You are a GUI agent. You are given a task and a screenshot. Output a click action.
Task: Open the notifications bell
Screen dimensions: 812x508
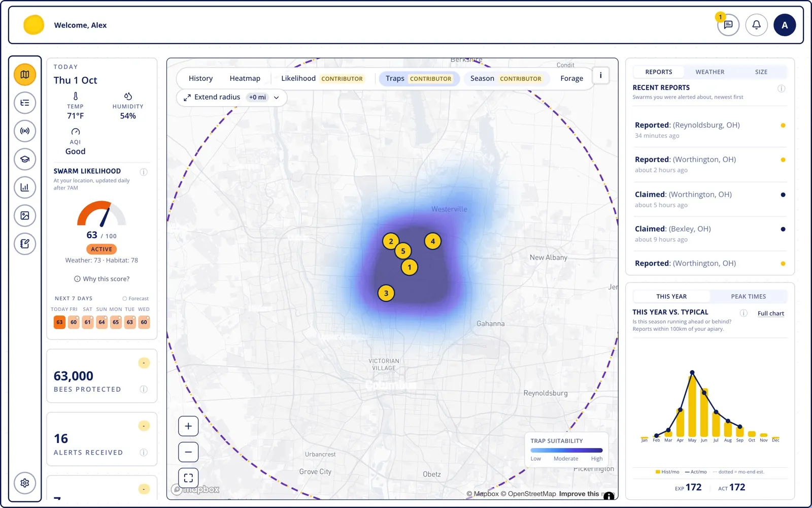pyautogui.click(x=756, y=25)
